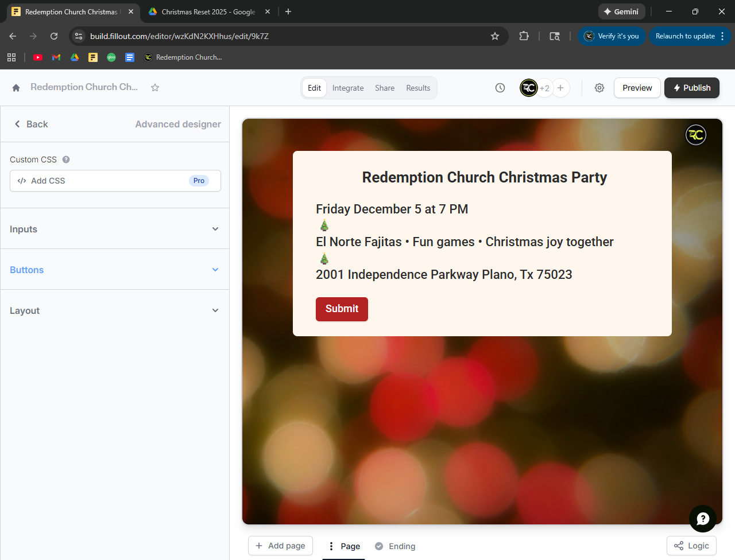735x560 pixels.
Task: Add a collaborator with plus icon
Action: click(x=560, y=88)
